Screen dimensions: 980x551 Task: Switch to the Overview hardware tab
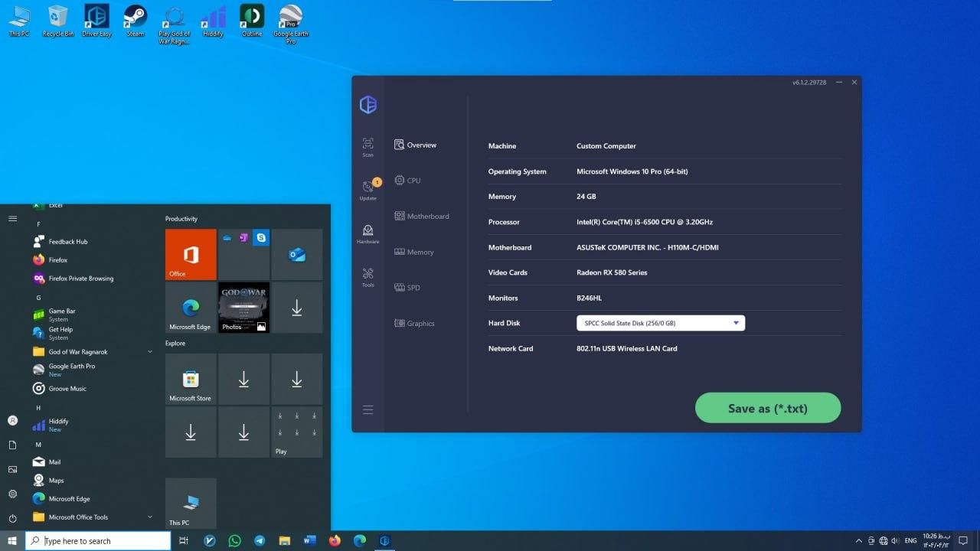click(416, 145)
